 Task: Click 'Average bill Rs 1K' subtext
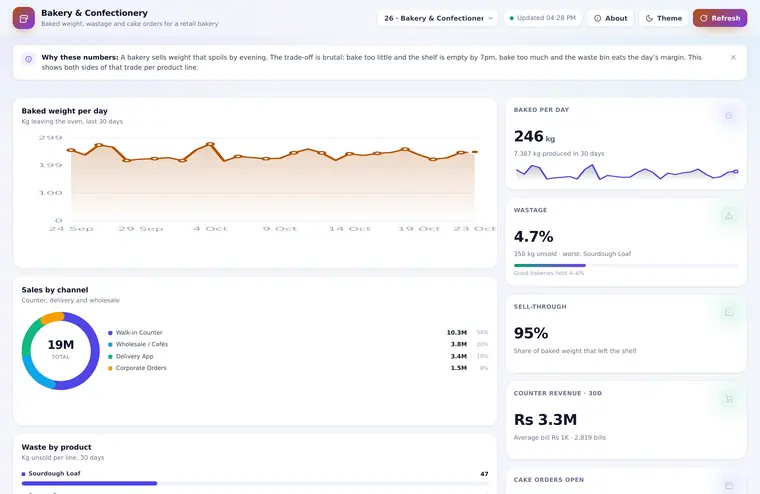click(x=539, y=437)
